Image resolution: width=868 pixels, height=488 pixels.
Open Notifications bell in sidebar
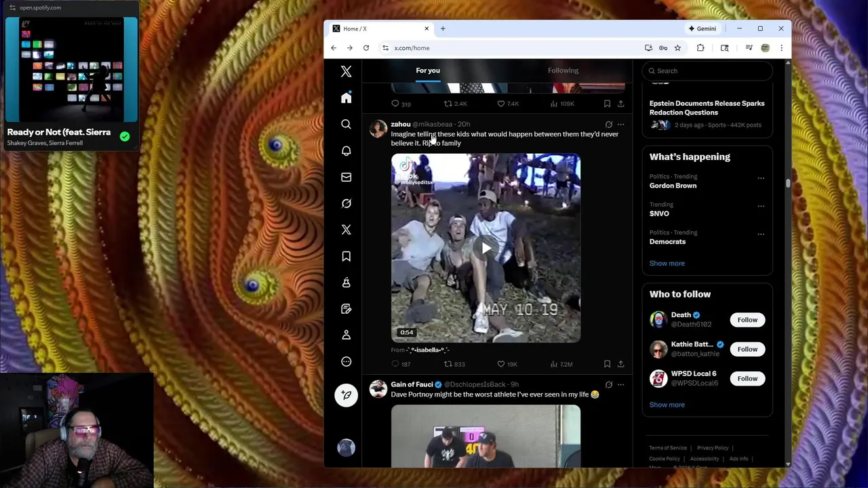(346, 150)
